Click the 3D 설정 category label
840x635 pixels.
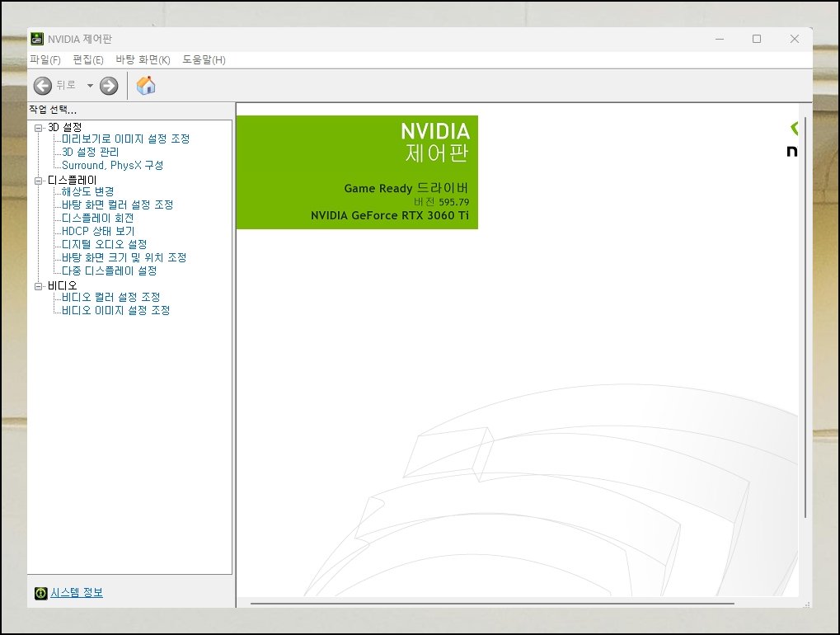65,127
